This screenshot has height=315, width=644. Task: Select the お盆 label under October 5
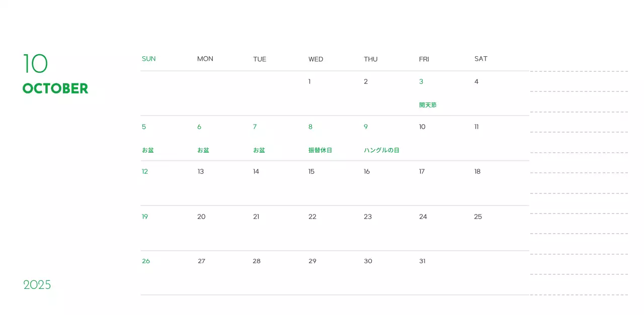click(148, 150)
